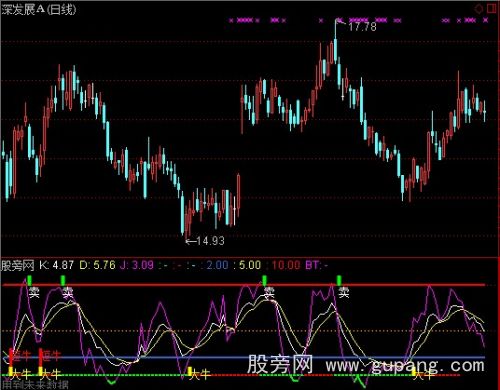500x390 pixels.
Task: Select the 14.93 low price label
Action: pos(211,241)
